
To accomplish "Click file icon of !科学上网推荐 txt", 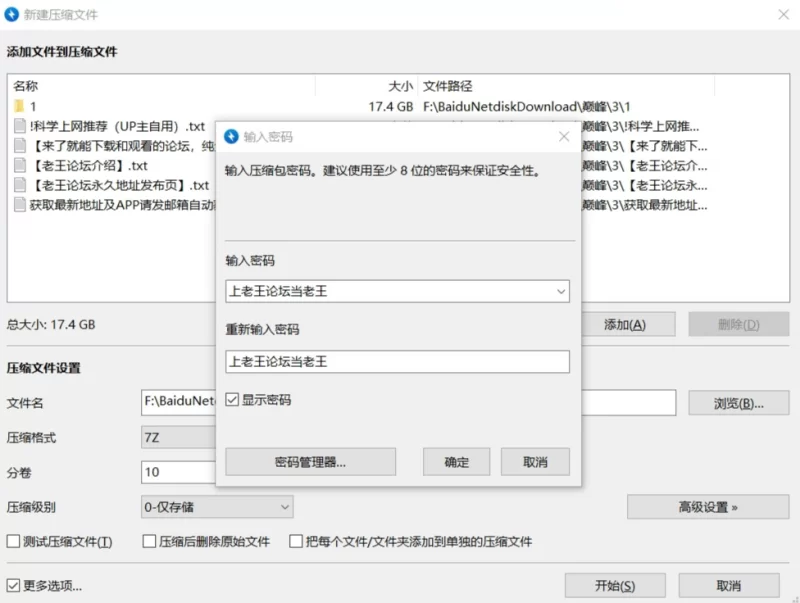I will pos(20,125).
